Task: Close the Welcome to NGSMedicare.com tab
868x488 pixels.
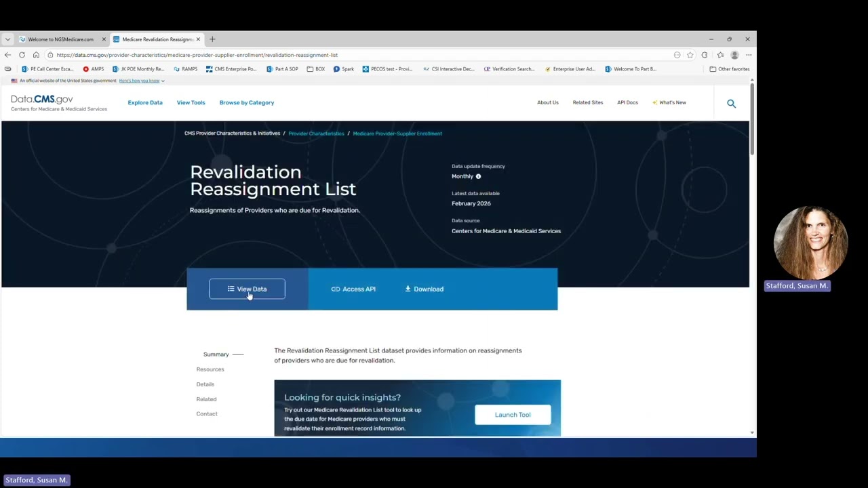Action: [104, 39]
